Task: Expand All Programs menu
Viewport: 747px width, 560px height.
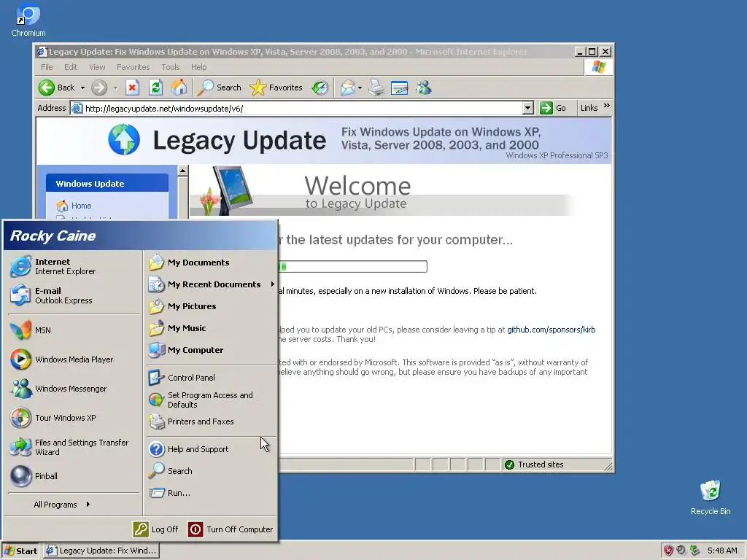Action: click(62, 505)
